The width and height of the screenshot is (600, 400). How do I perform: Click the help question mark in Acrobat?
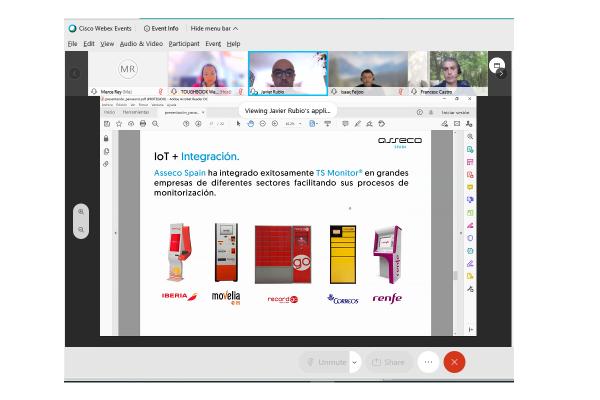click(x=420, y=112)
